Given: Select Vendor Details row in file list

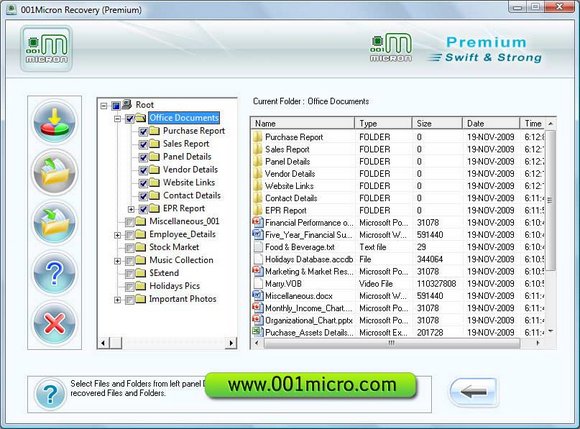Looking at the screenshot, I should pyautogui.click(x=399, y=173).
